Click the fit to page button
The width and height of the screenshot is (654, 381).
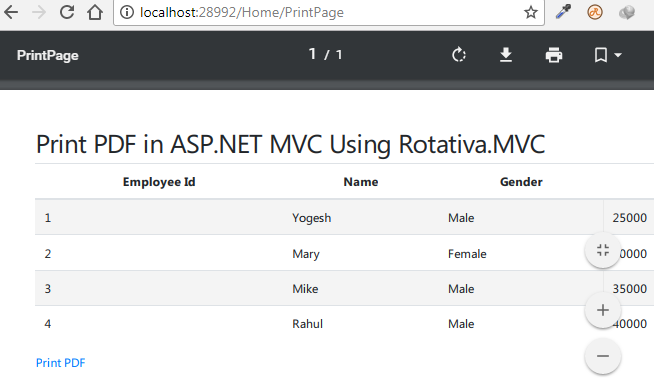603,250
